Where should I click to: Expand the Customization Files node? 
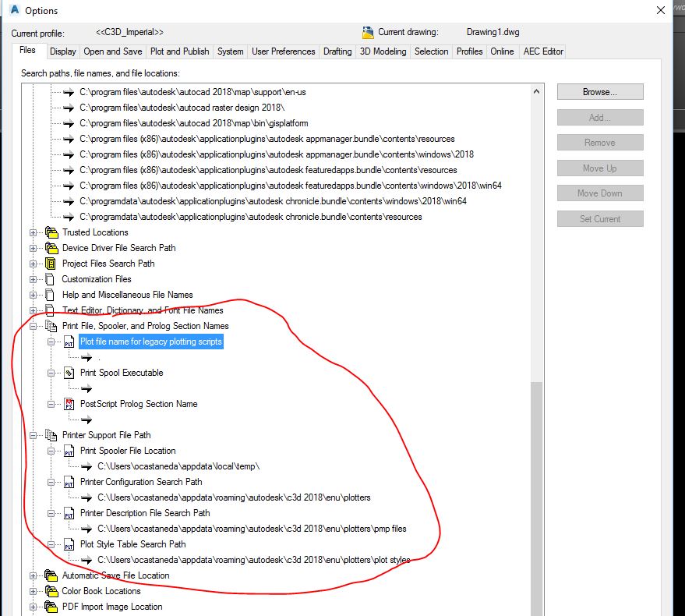[x=34, y=279]
